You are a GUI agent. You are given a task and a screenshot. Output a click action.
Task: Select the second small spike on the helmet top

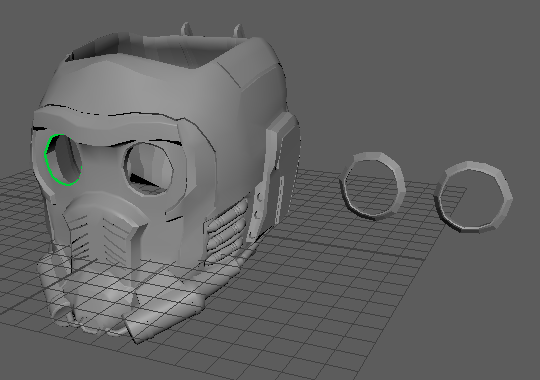pos(239,31)
